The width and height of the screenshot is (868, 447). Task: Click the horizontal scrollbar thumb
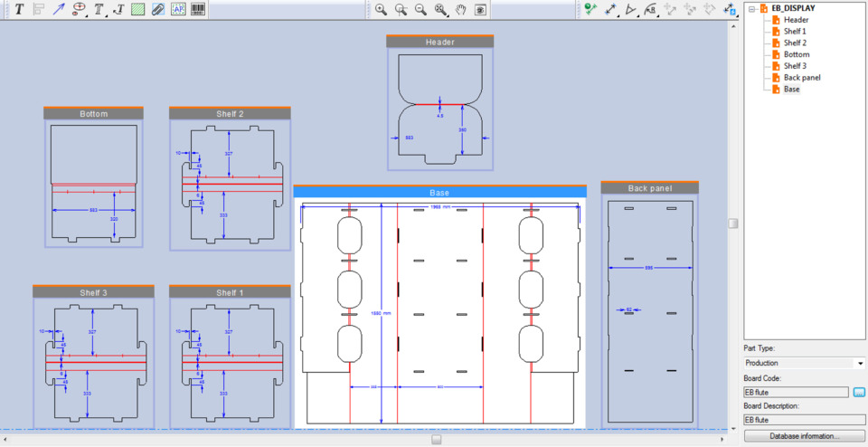(x=436, y=439)
